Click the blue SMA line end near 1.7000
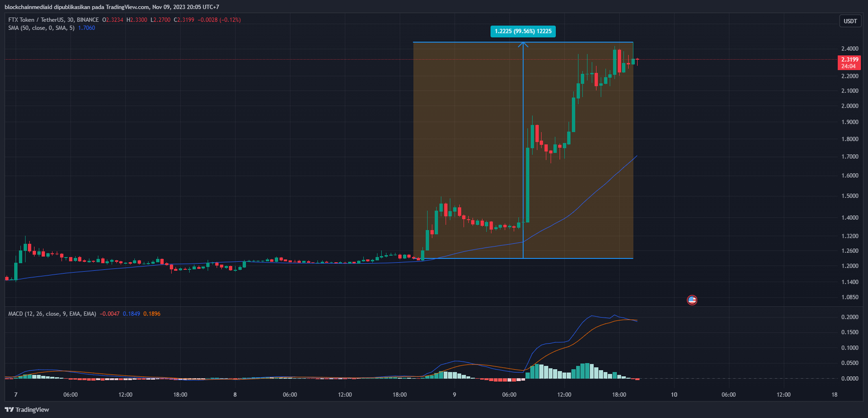 [636, 157]
